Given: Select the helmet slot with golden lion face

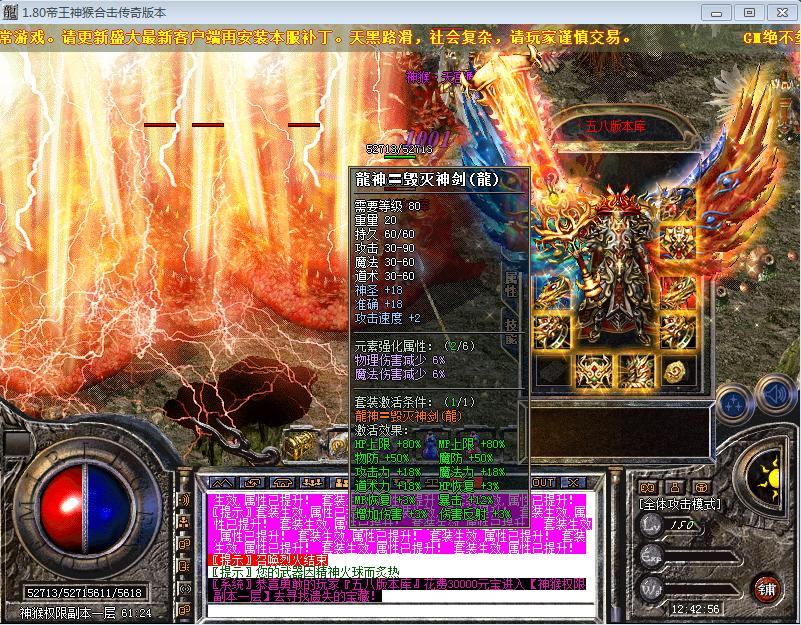Looking at the screenshot, I should coord(677,242).
